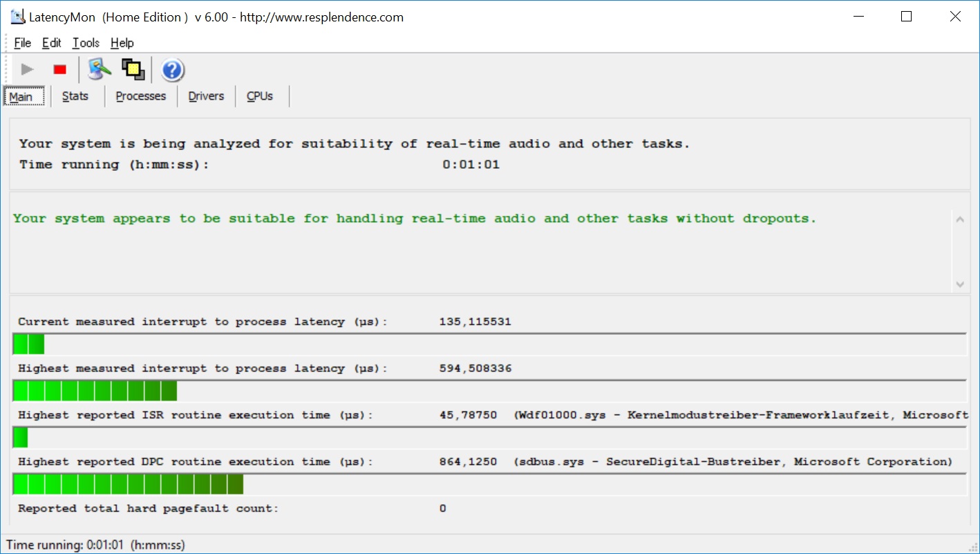Image resolution: width=980 pixels, height=554 pixels.
Task: Open the Help menu
Action: (122, 43)
